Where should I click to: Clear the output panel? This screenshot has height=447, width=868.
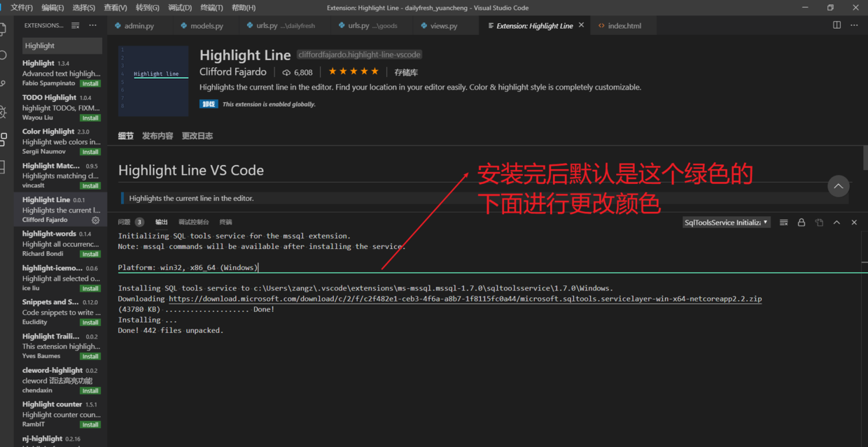coord(783,222)
